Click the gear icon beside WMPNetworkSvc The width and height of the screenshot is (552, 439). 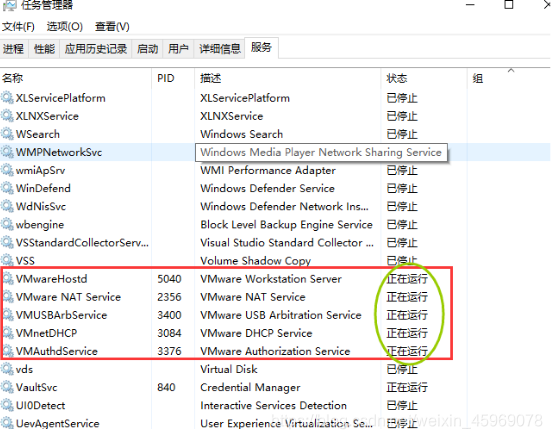(x=7, y=152)
